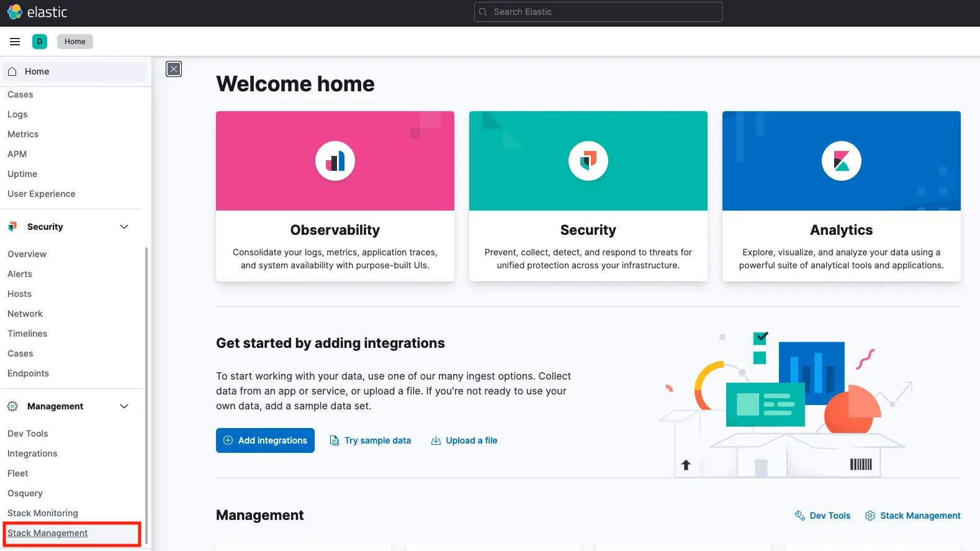Screen dimensions: 980x551
Task: Click the sidebar vertical scrollbar
Action: 146,391
